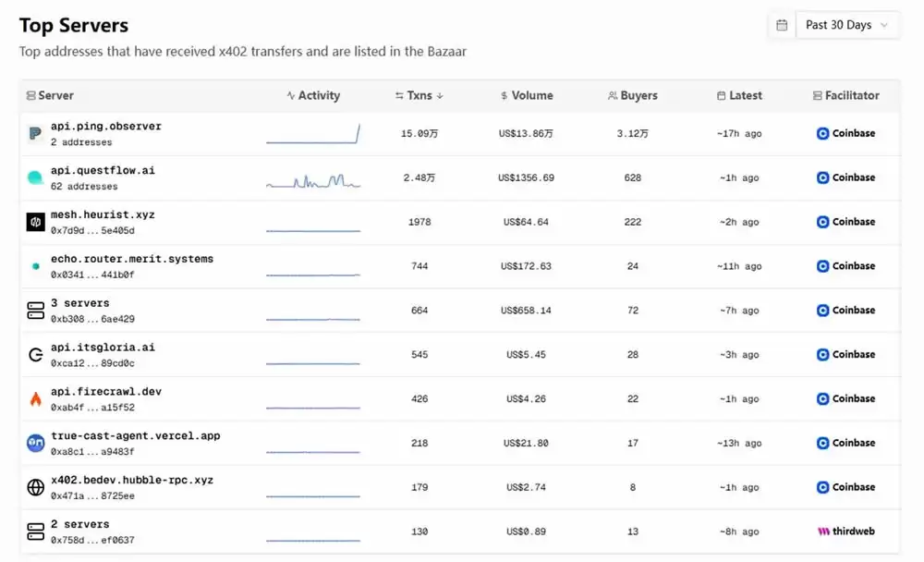Open the echo.router.merit.systems server link
Viewport: 924px width, 562px height.
click(x=131, y=259)
